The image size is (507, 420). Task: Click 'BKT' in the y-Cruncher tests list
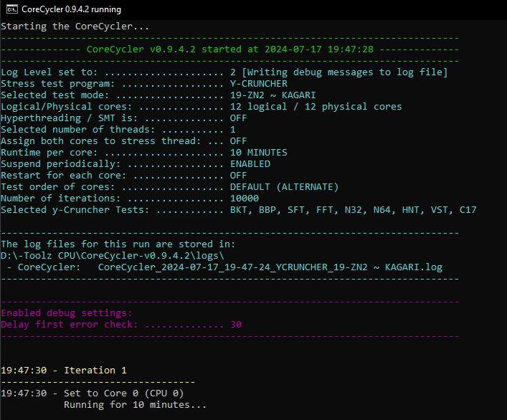pyautogui.click(x=238, y=210)
